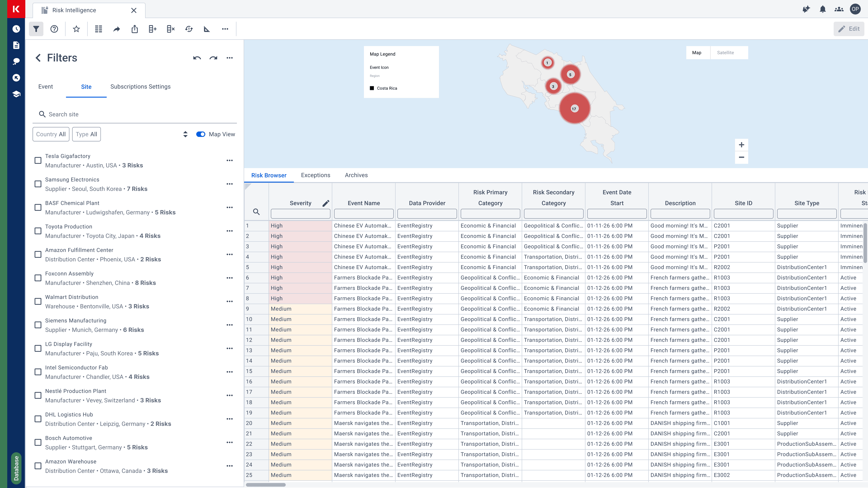Click the pencil icon in Severity column
Screen dimensions: 868x488
click(x=325, y=203)
